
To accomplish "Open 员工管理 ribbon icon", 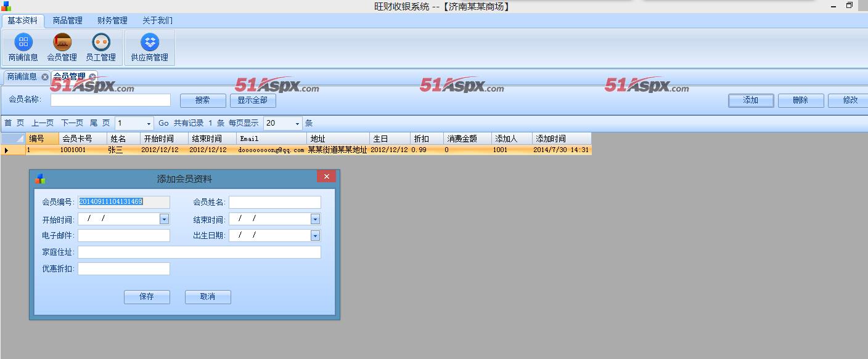I will pos(100,48).
